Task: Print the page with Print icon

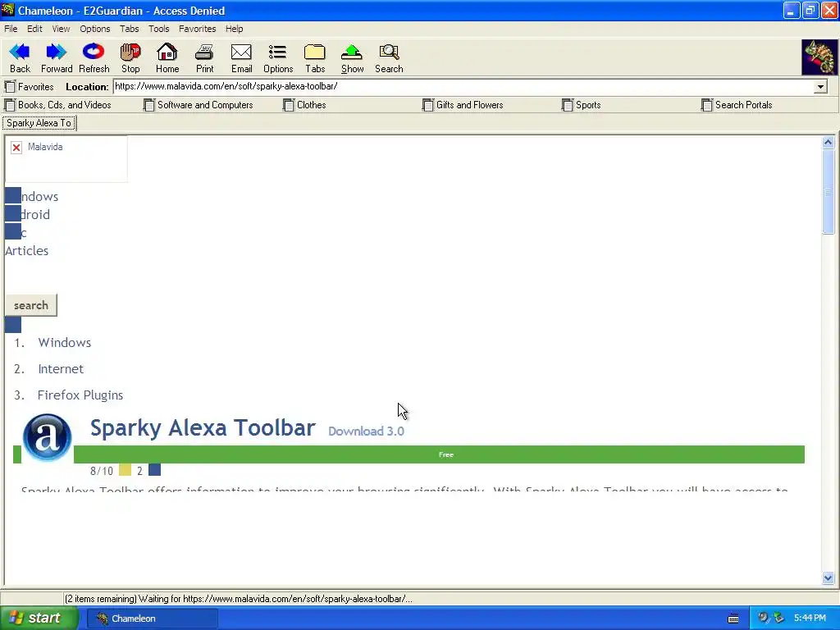Action: pos(204,58)
